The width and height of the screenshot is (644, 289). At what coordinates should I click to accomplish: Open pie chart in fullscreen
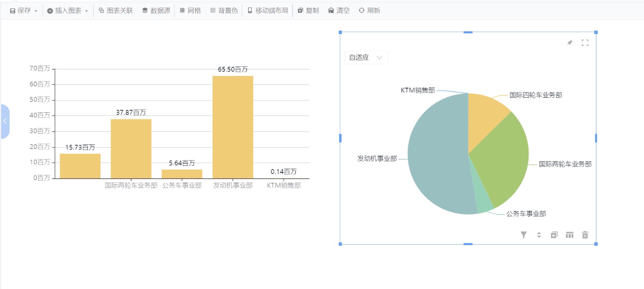pyautogui.click(x=585, y=43)
